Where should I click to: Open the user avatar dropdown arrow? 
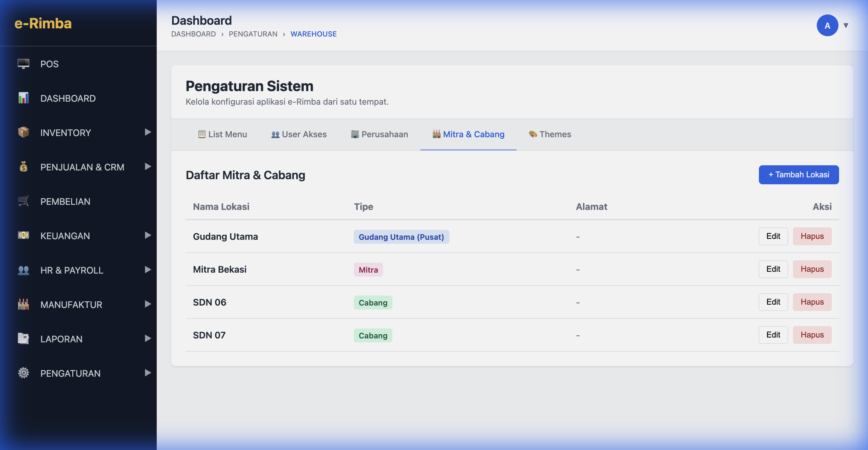coord(845,25)
